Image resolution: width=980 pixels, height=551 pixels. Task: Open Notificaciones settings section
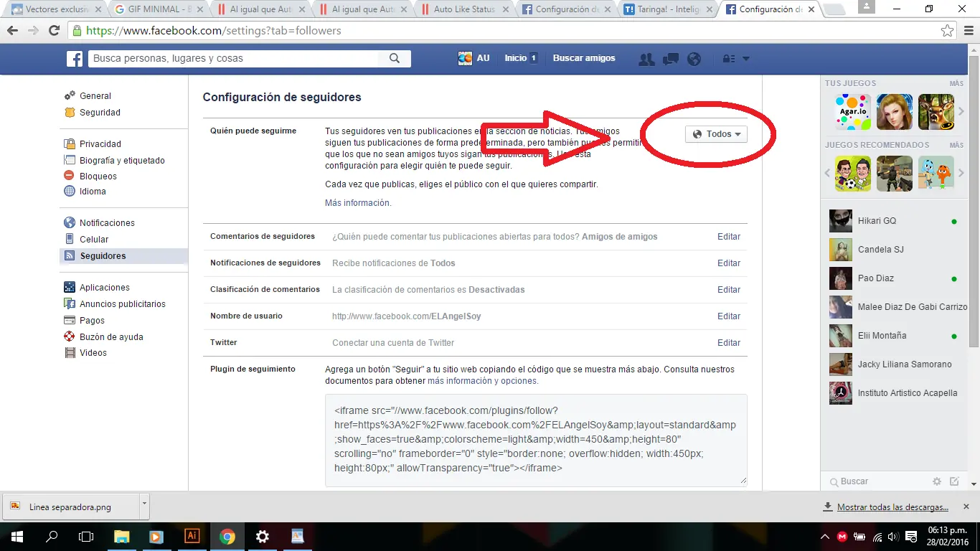(x=107, y=223)
